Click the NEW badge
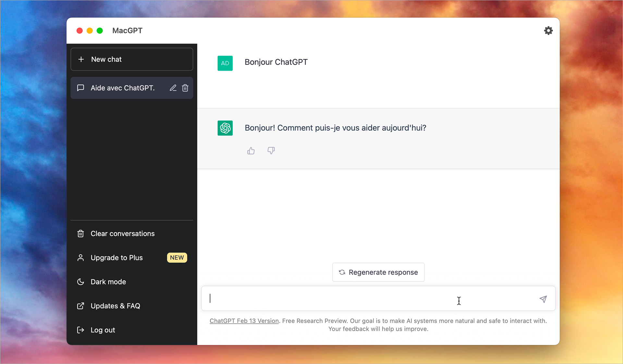 coord(177,258)
